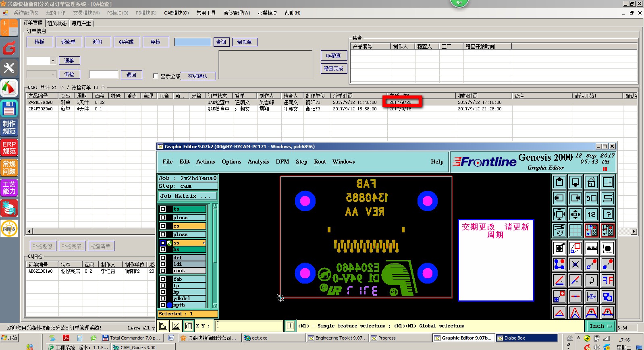Click the zoom in expand arrows icon
644x350 pixels.
tap(559, 214)
